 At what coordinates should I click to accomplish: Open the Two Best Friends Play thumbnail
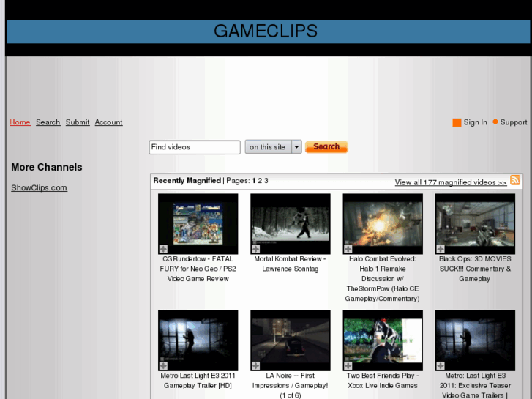click(x=383, y=340)
